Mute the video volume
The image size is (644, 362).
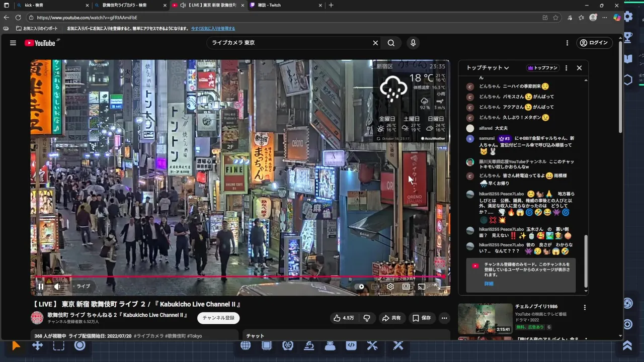(57, 287)
